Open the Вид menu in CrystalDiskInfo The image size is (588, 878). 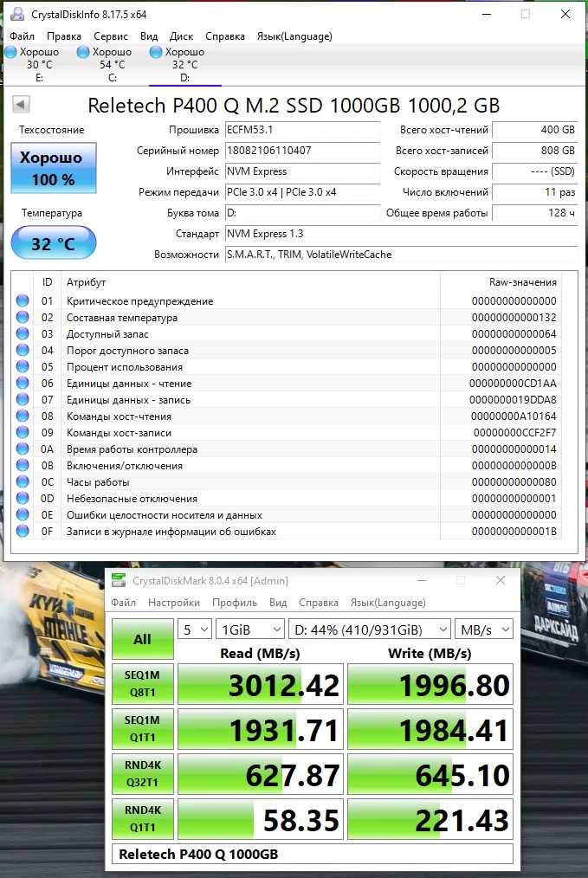pyautogui.click(x=149, y=36)
